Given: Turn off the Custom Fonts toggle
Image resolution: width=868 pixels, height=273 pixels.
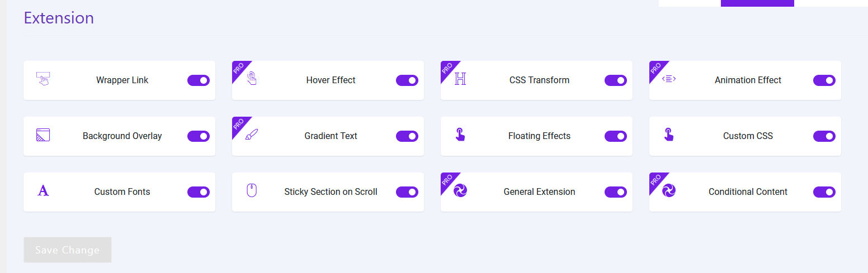Looking at the screenshot, I should click(199, 192).
